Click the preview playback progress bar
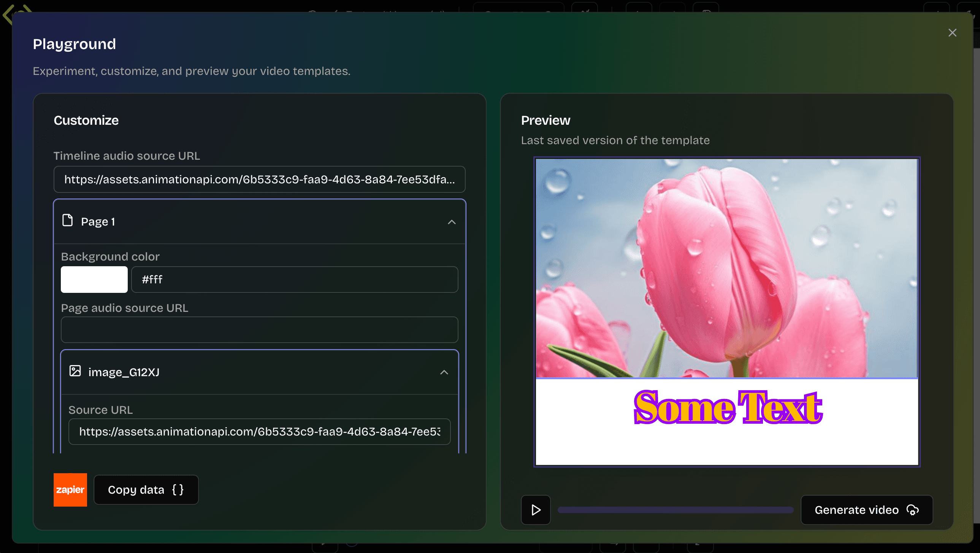The height and width of the screenshot is (553, 980). coord(675,510)
